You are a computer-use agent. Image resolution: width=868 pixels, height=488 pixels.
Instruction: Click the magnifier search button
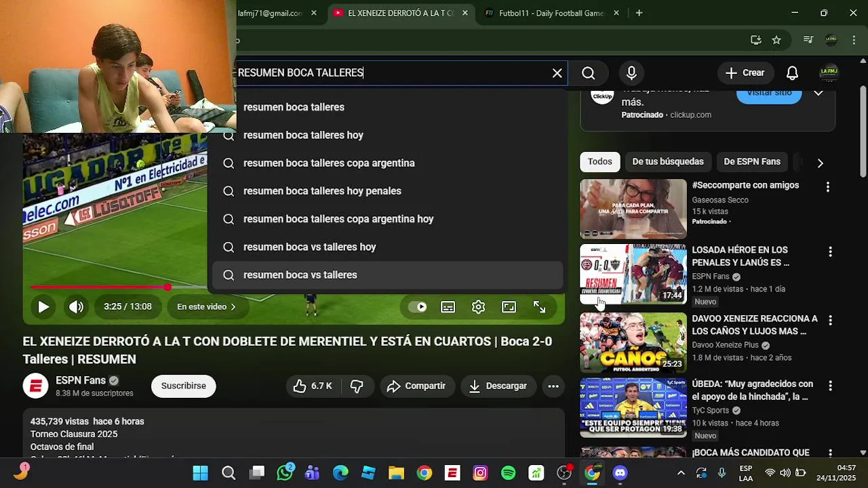pyautogui.click(x=589, y=73)
